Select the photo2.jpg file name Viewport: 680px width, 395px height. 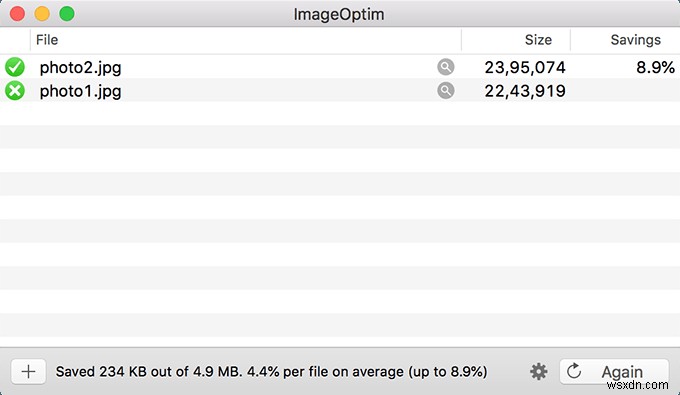point(81,68)
